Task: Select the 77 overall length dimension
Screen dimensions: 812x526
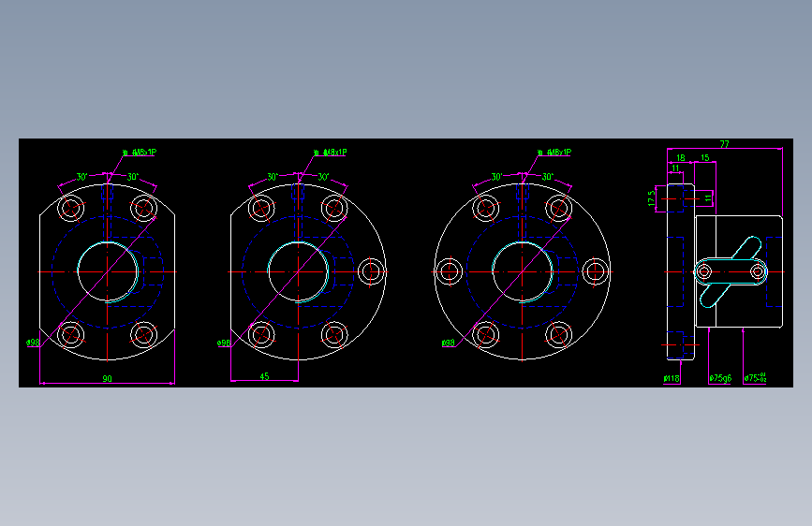Action: pyautogui.click(x=725, y=144)
